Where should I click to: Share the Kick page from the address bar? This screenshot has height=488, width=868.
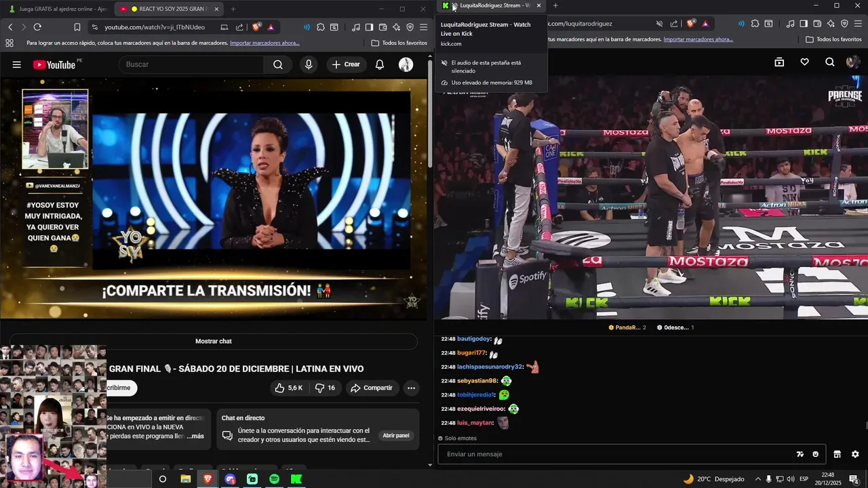673,24
